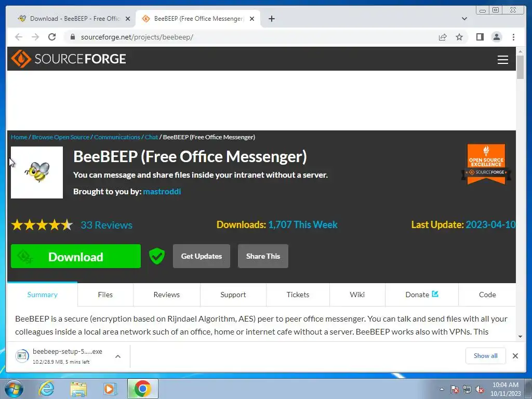
Task: Click the Chat breadcrumb link
Action: 151,137
